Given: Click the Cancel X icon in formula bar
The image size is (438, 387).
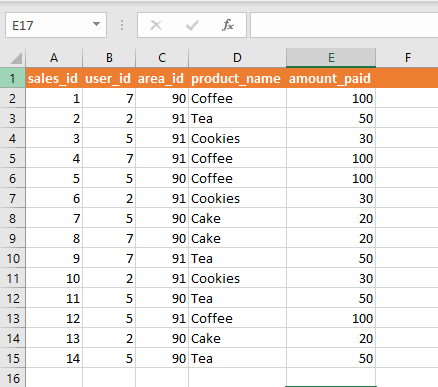Looking at the screenshot, I should pyautogui.click(x=156, y=25).
